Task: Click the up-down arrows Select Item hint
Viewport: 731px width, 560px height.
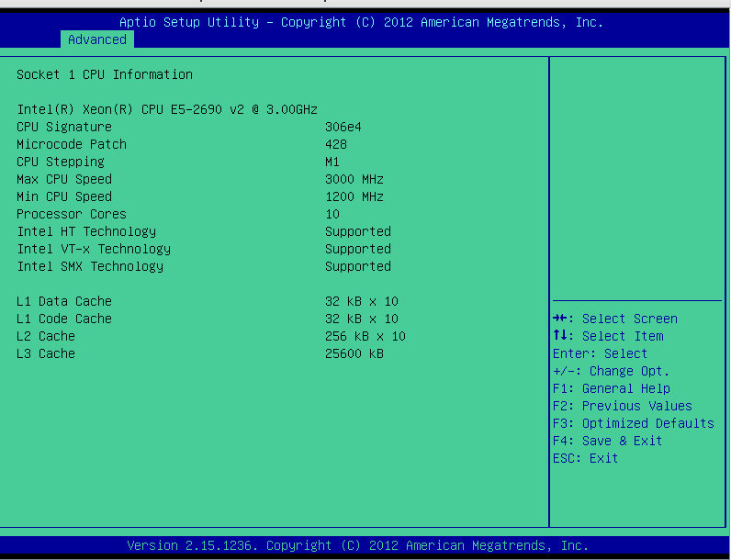Action: click(x=608, y=336)
